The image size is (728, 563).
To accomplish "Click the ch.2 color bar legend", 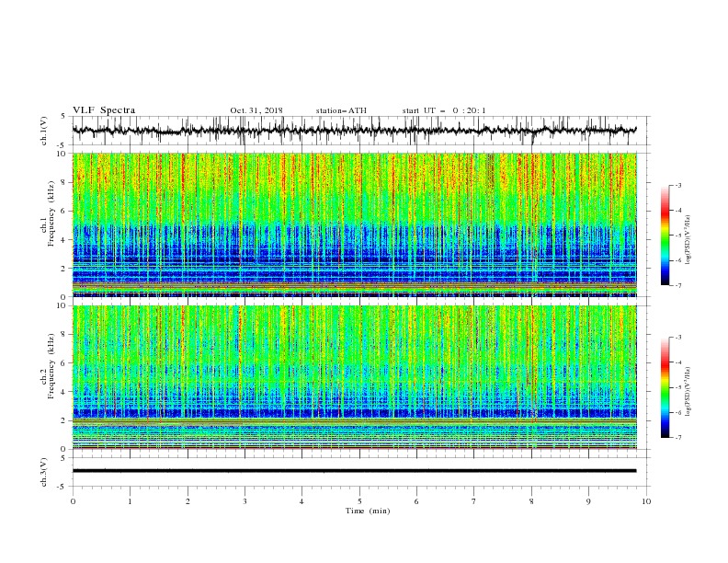I will pyautogui.click(x=665, y=387).
